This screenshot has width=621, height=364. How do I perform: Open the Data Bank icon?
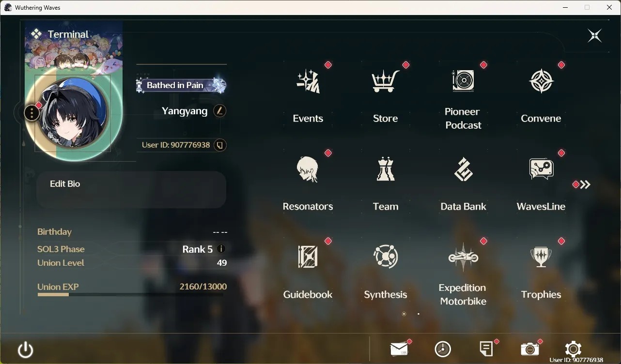click(463, 169)
